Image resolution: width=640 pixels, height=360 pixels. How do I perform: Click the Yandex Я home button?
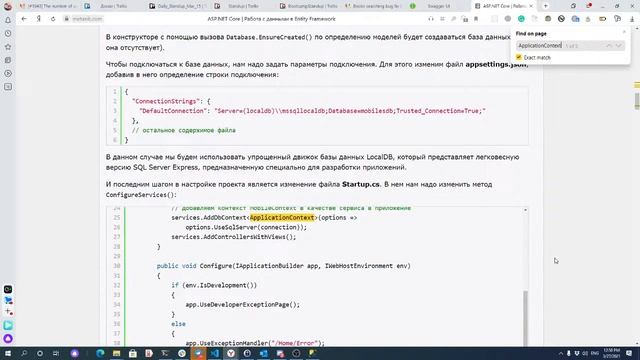[x=39, y=19]
